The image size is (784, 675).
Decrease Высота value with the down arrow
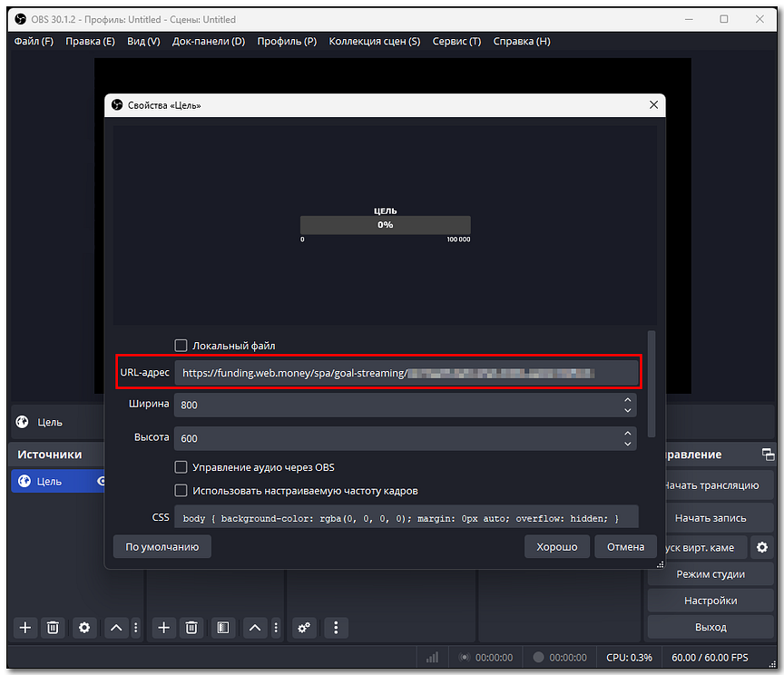[x=627, y=444]
